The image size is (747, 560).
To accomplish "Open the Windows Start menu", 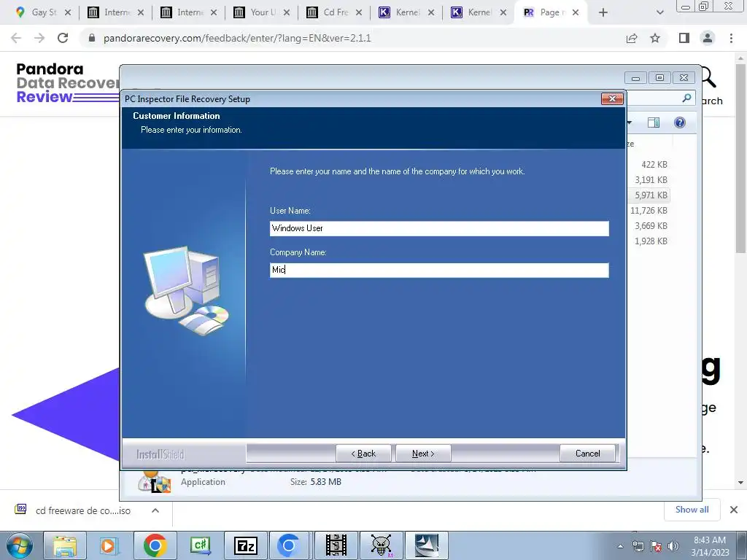I will (x=20, y=545).
